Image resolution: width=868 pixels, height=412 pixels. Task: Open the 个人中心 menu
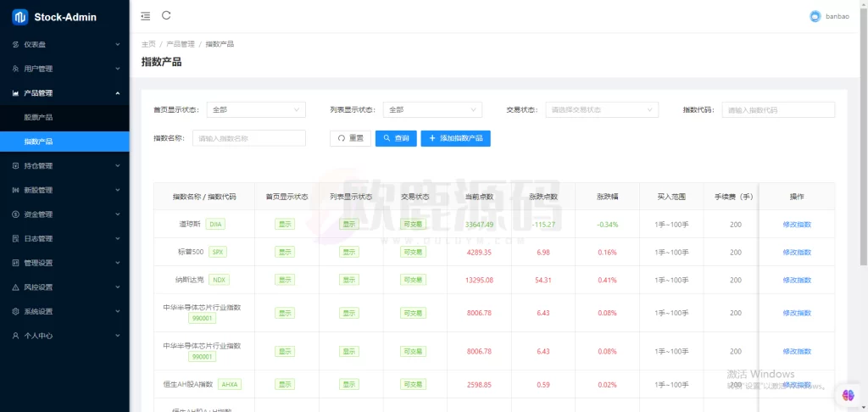tap(64, 336)
